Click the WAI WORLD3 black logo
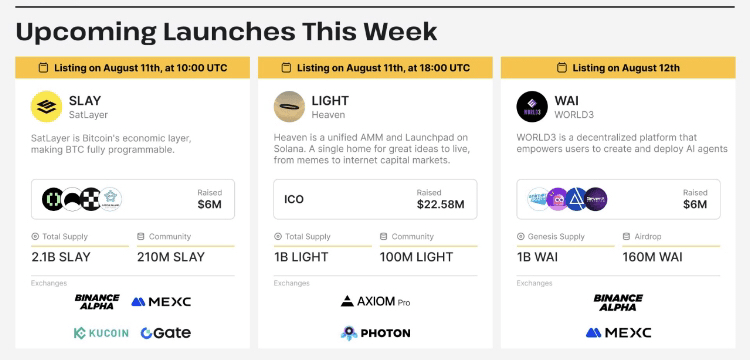Viewport: 750px width, 360px height. pos(532,107)
